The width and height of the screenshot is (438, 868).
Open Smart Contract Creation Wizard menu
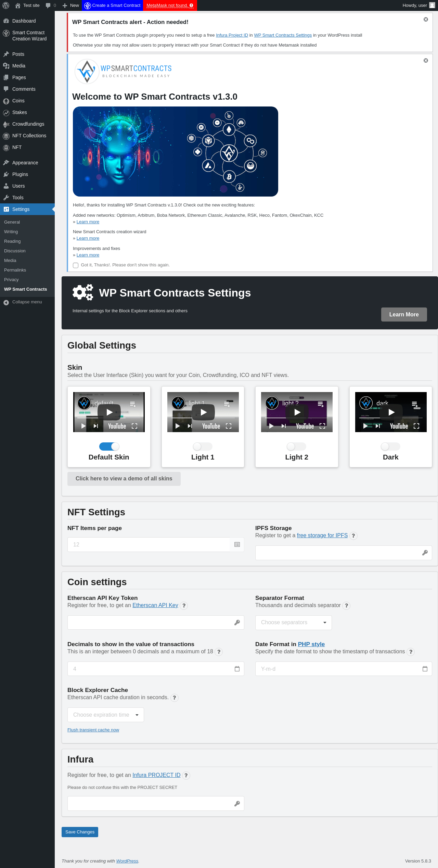coord(27,36)
